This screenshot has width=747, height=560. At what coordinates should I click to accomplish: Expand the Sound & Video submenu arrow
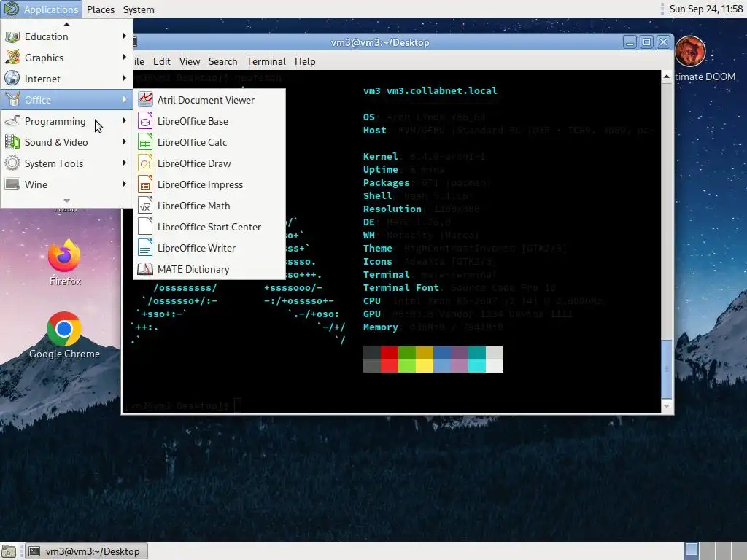pos(124,142)
